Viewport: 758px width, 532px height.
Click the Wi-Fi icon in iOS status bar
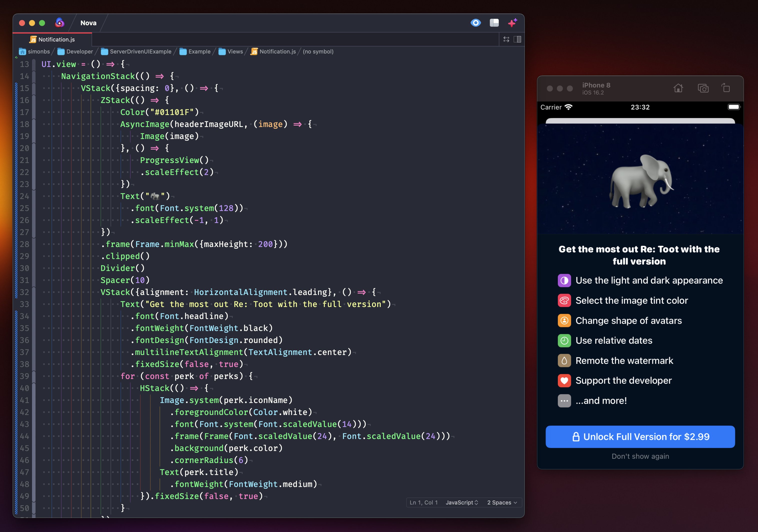coord(568,107)
